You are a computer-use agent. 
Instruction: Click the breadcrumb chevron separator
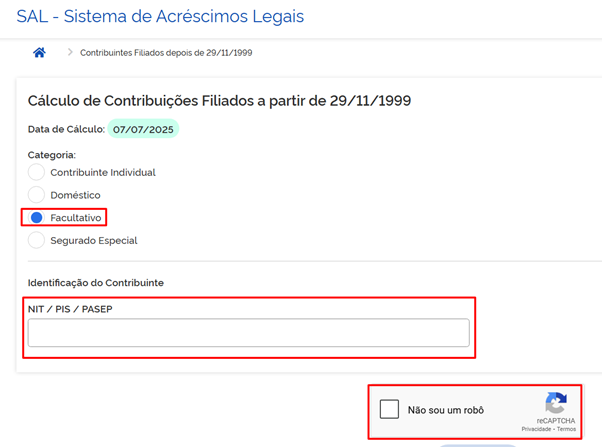pyautogui.click(x=70, y=52)
